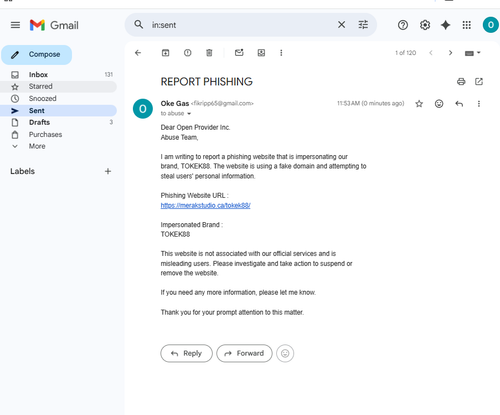This screenshot has height=415, width=500.
Task: Click the reply arrow in message header
Action: pos(459,104)
